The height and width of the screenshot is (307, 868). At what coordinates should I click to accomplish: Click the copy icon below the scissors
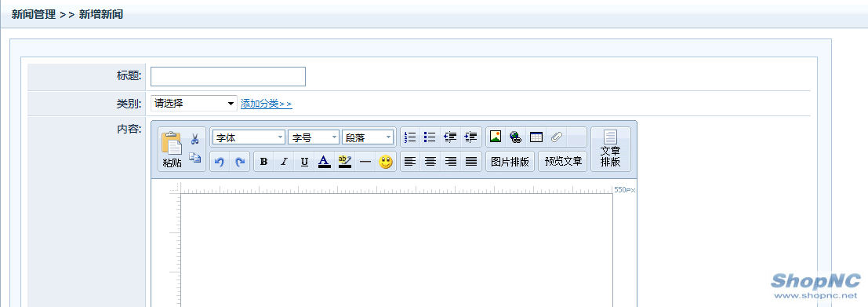(195, 158)
